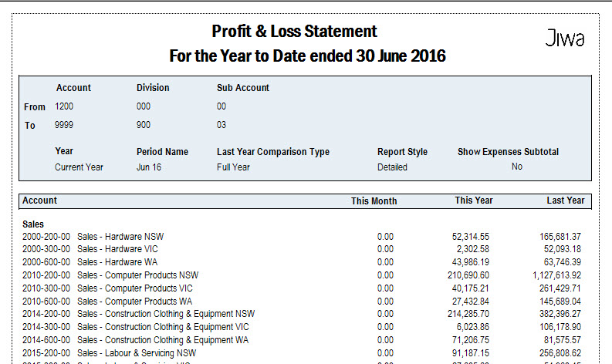
Task: Click This Month '0.00' for Labour & Servicing NSW
Action: pos(385,353)
